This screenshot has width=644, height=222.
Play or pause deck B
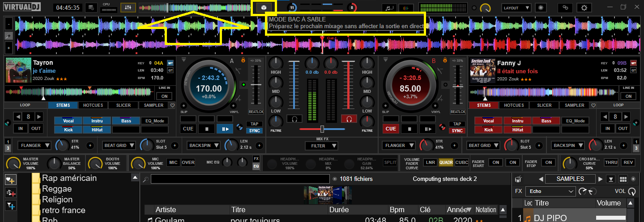pyautogui.click(x=427, y=129)
